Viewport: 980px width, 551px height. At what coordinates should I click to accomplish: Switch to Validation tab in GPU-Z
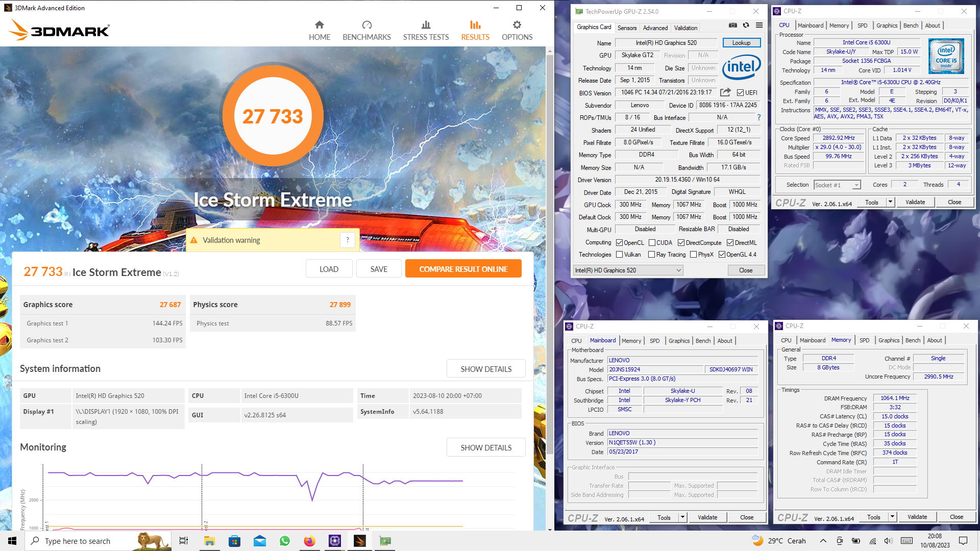[x=685, y=28]
